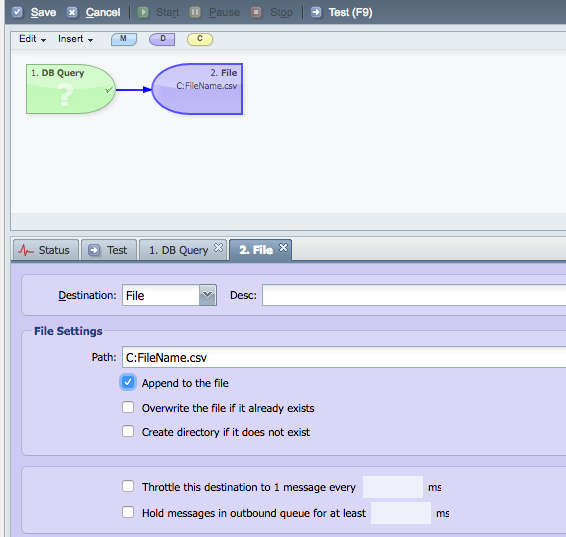The width and height of the screenshot is (566, 537).
Task: Click the Test F9 arrow icon
Action: pos(316,12)
